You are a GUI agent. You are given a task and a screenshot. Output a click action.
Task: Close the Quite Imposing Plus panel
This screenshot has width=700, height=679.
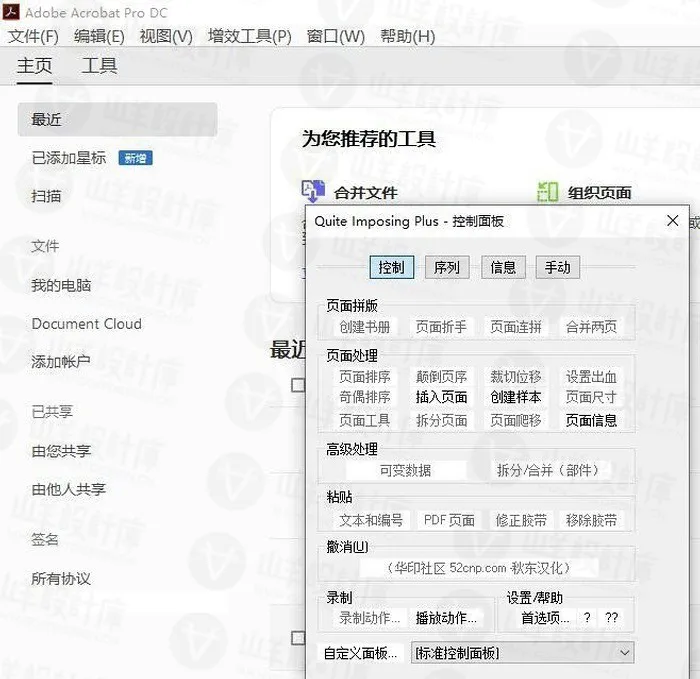(x=673, y=221)
